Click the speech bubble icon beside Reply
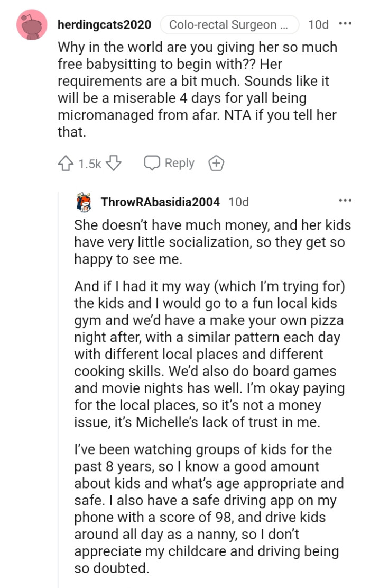This screenshot has width=370, height=588. pyautogui.click(x=152, y=164)
